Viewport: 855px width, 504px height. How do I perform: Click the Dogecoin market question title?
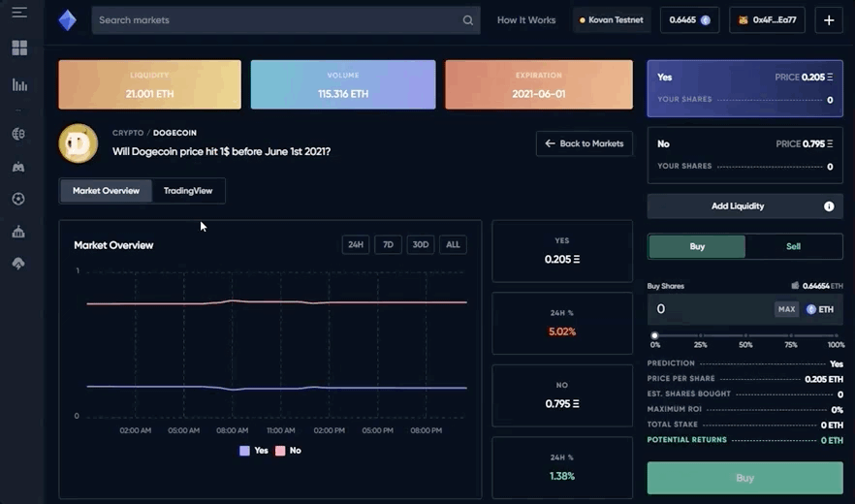coord(221,151)
